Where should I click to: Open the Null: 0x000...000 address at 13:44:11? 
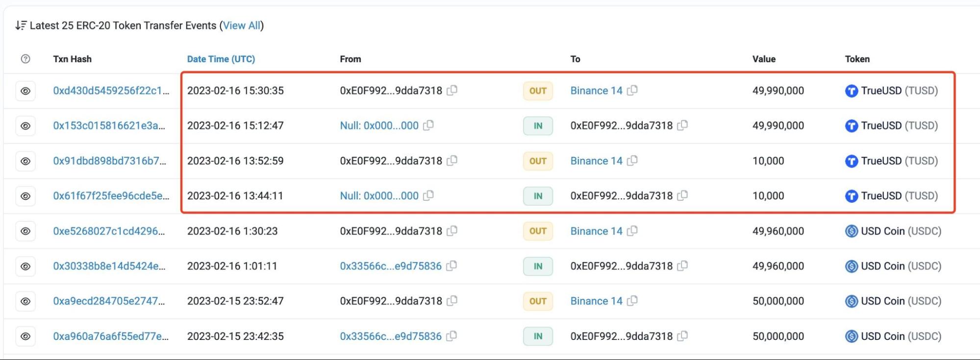click(379, 196)
